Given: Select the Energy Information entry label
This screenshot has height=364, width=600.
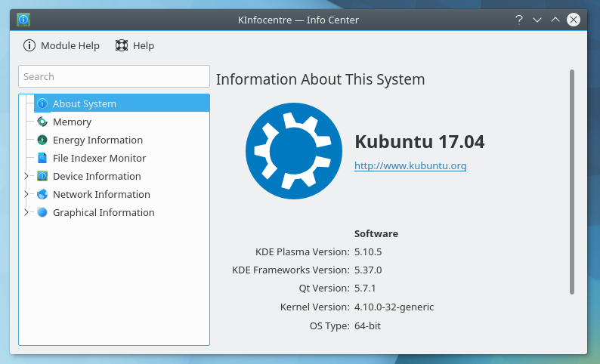Looking at the screenshot, I should 97,140.
